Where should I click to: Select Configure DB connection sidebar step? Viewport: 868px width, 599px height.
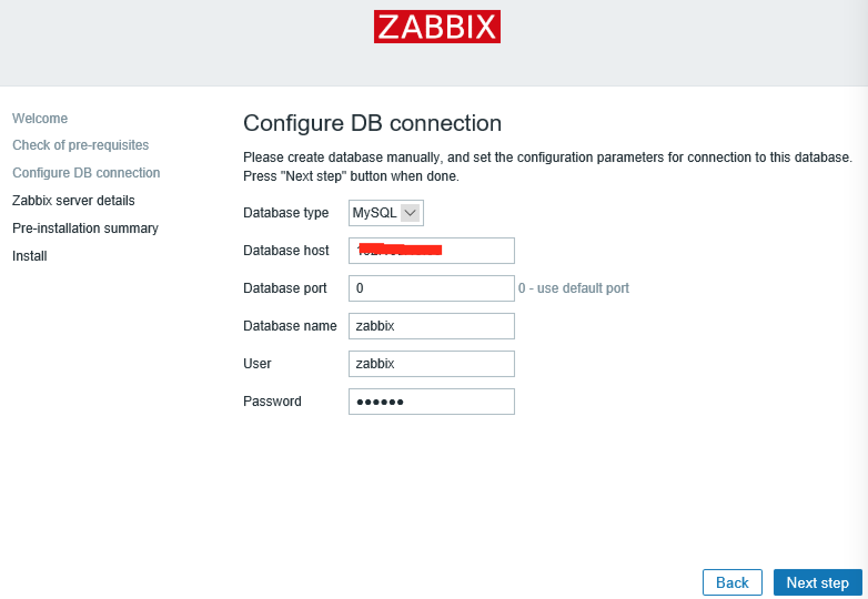click(86, 173)
